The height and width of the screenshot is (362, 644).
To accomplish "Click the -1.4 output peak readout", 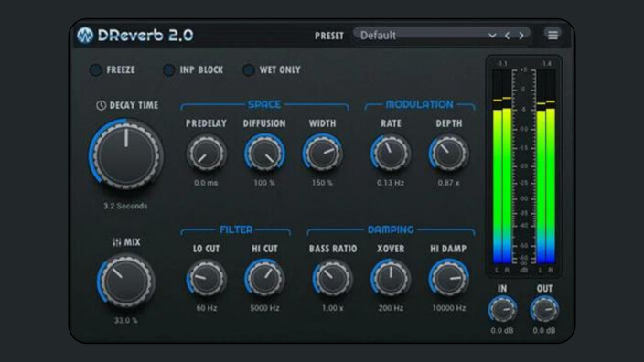I will pos(546,64).
